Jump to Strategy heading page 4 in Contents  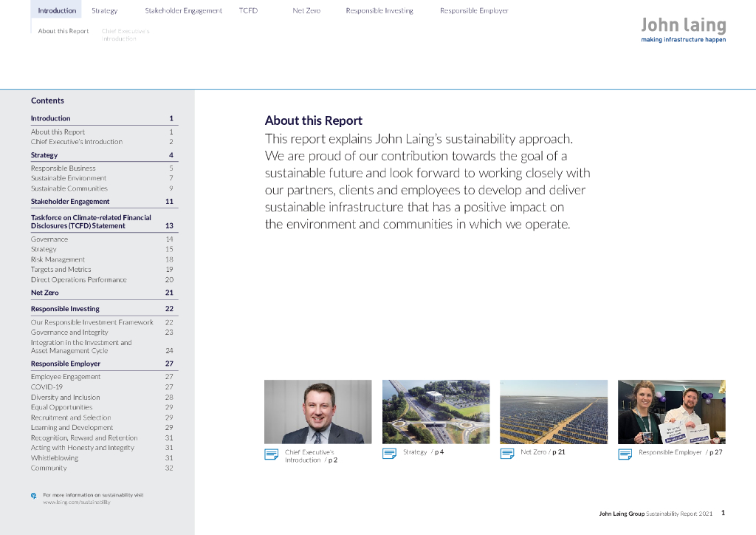[102, 155]
